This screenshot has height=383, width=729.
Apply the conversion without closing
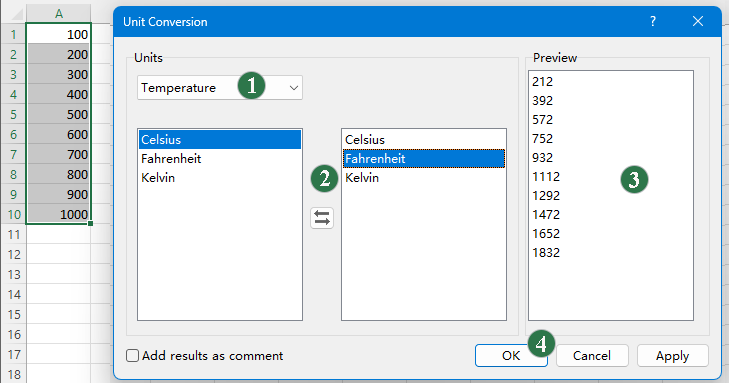[x=672, y=356]
